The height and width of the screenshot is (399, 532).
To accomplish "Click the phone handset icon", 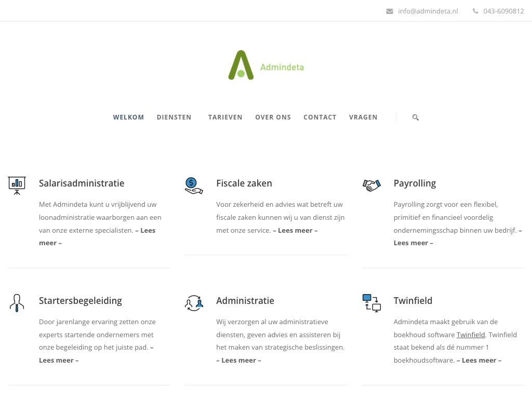I will pos(475,11).
